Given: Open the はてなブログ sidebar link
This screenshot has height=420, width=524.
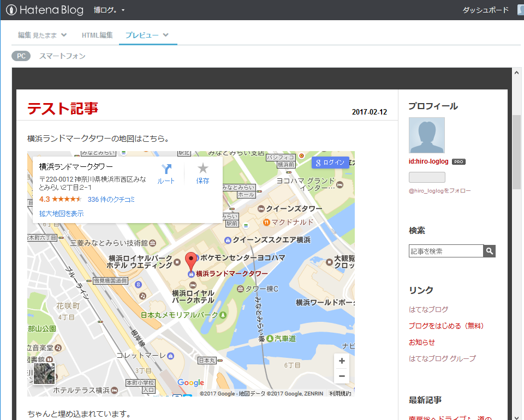Looking at the screenshot, I should (x=428, y=309).
